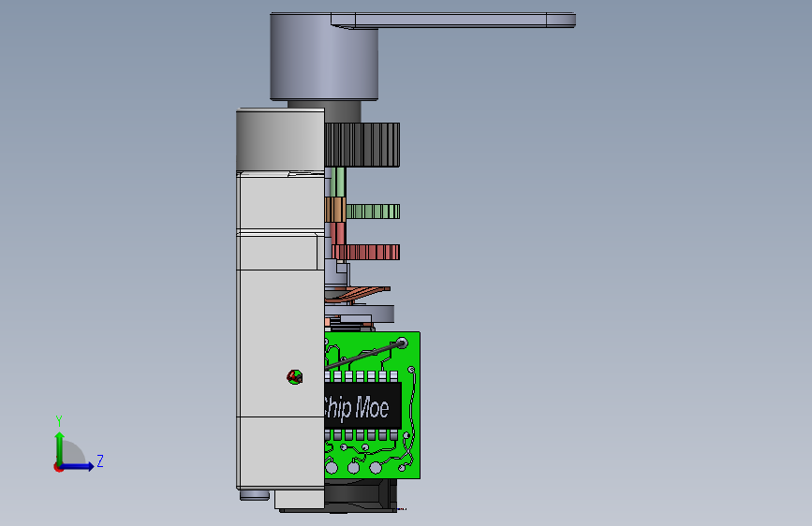Select the large black toothed gear
Viewport: 812px width, 526px height.
pyautogui.click(x=362, y=145)
